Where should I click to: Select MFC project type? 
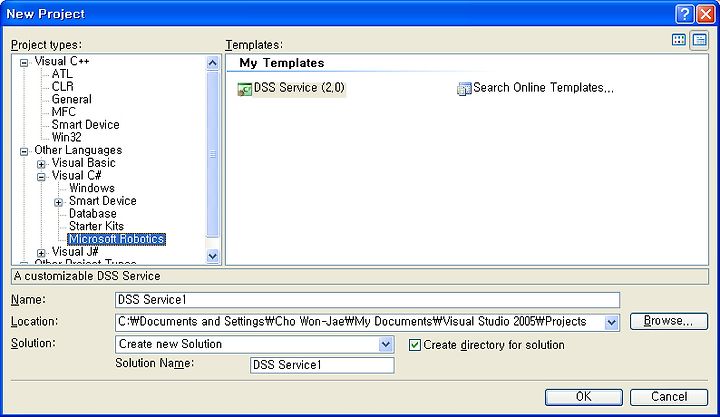pyautogui.click(x=63, y=112)
